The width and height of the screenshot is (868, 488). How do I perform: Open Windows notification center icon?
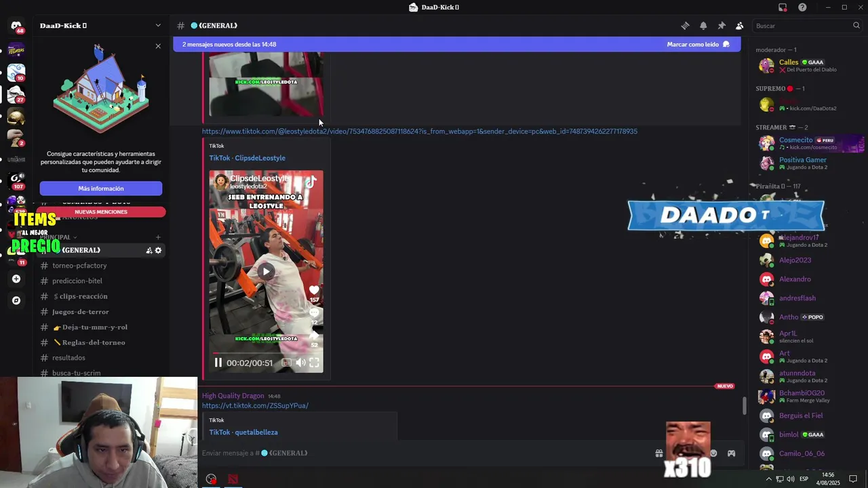[x=854, y=479]
